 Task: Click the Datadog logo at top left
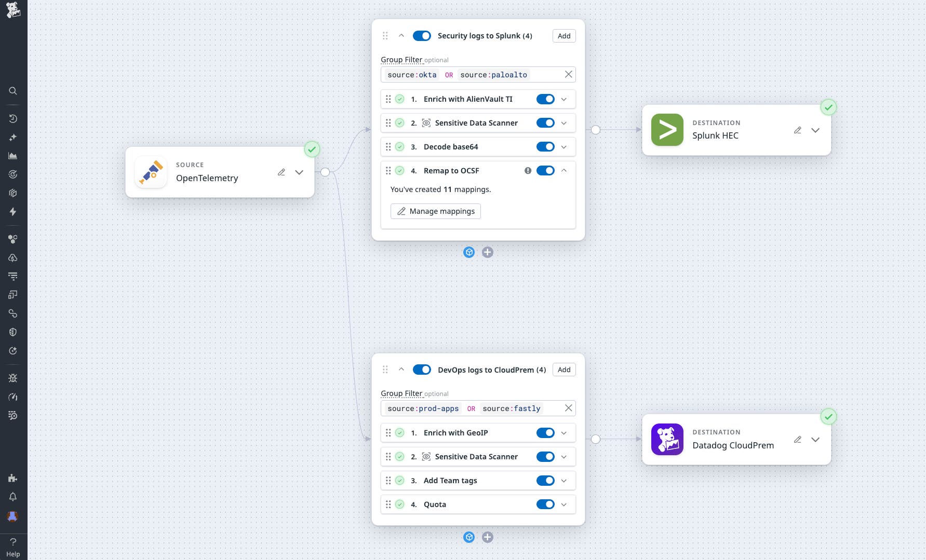click(12, 10)
